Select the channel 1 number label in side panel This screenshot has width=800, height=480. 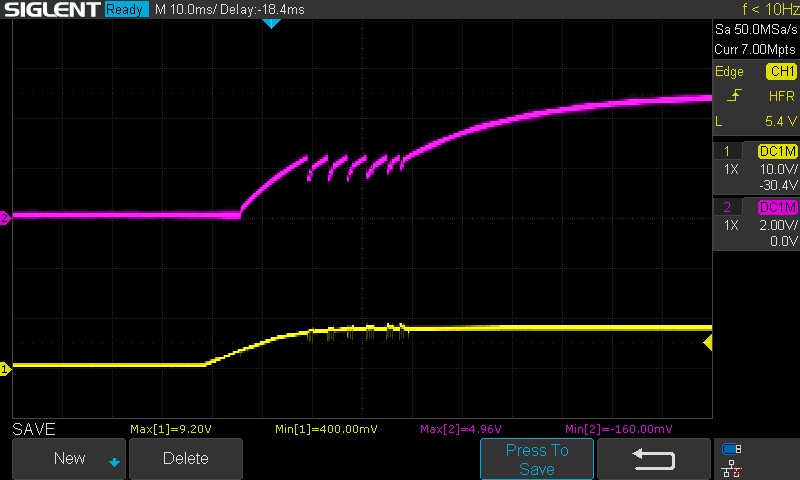click(x=727, y=151)
